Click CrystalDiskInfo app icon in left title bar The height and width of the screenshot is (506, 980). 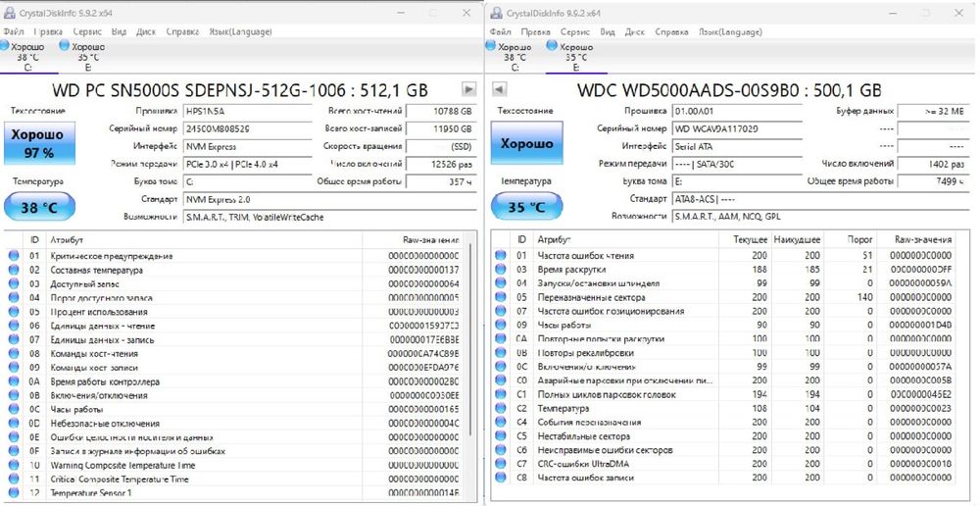pyautogui.click(x=9, y=13)
